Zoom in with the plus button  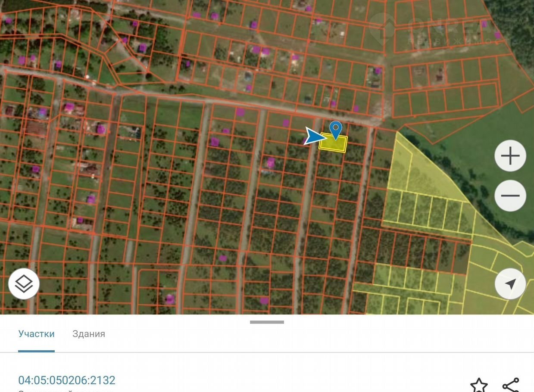[x=510, y=156]
